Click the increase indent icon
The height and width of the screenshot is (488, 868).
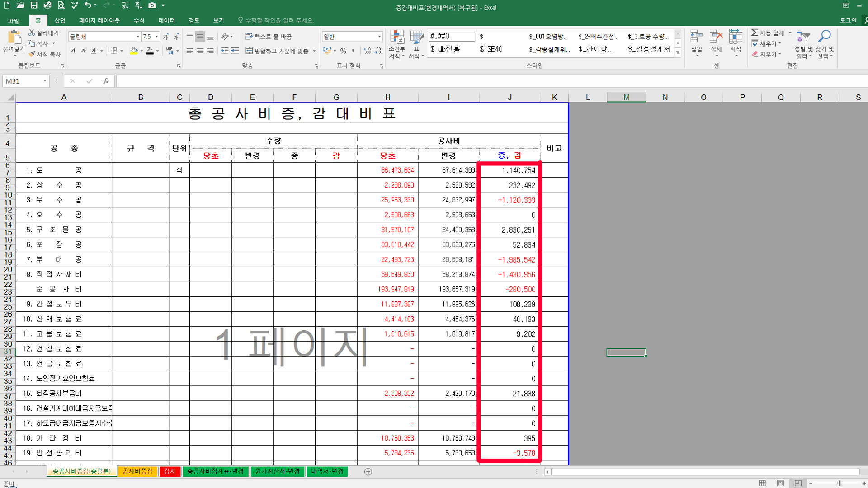click(x=235, y=51)
